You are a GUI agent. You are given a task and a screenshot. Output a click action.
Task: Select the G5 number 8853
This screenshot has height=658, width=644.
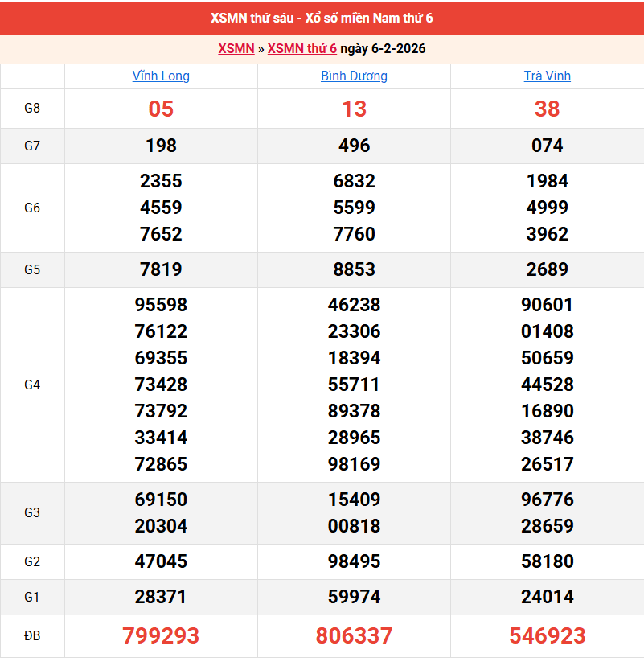(354, 269)
